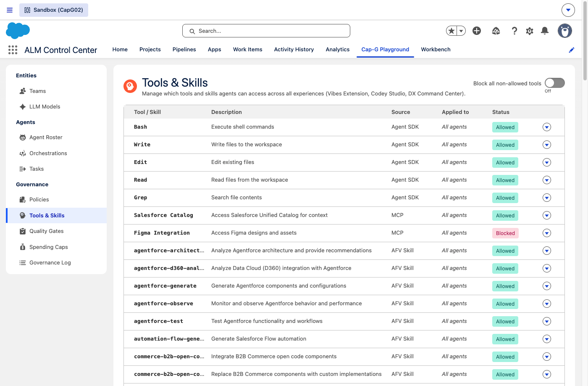
Task: View the Activity History tab
Action: point(294,50)
